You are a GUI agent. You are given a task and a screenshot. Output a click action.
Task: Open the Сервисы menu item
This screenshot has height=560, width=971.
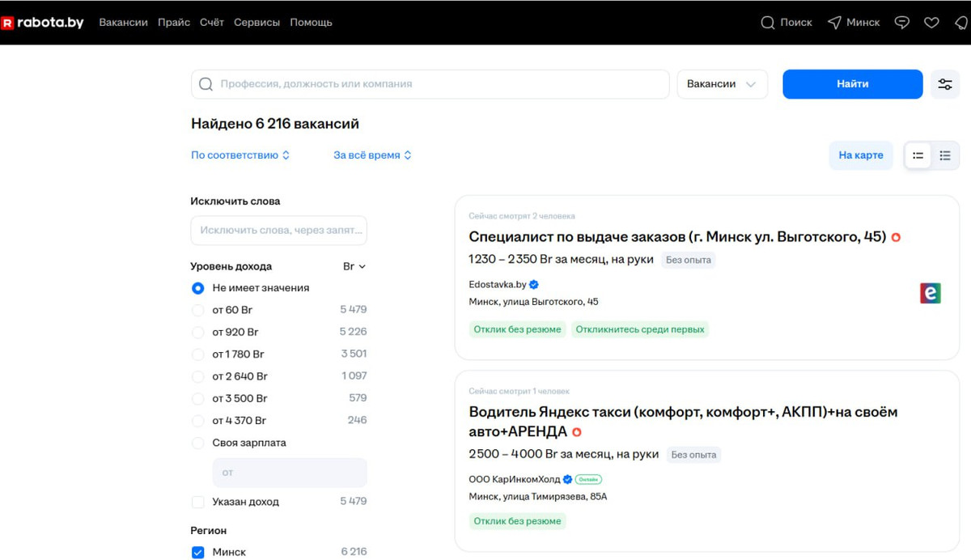(257, 23)
